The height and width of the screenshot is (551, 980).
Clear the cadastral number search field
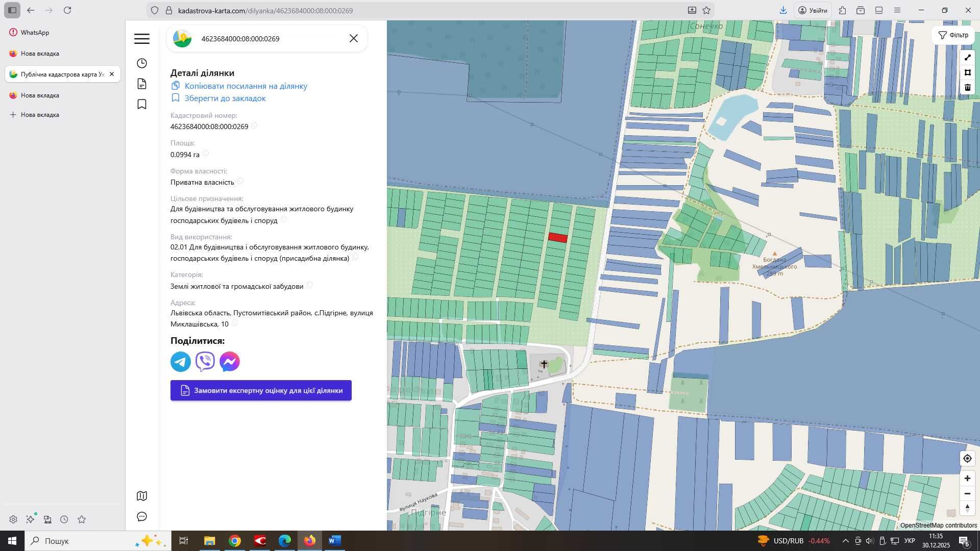pyautogui.click(x=354, y=39)
